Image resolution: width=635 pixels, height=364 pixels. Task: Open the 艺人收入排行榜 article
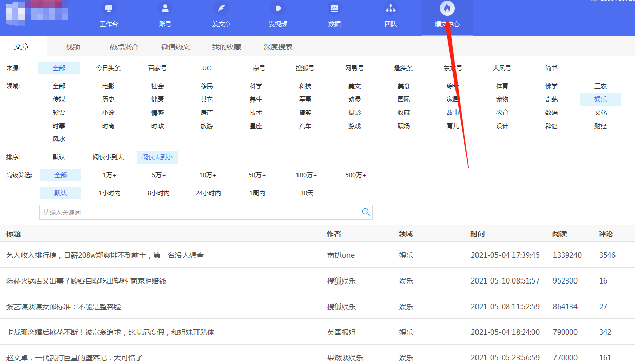(x=105, y=255)
